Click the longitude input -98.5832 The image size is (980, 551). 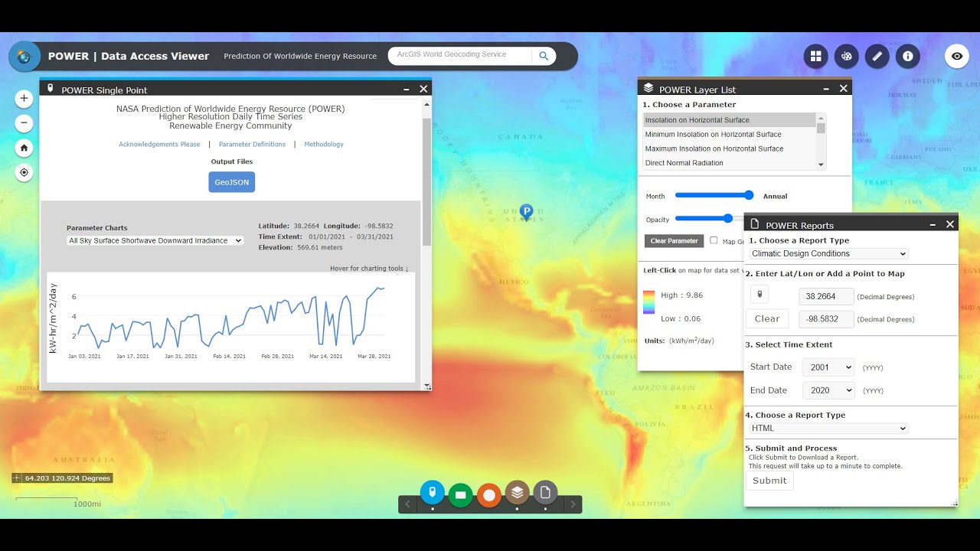tap(826, 319)
